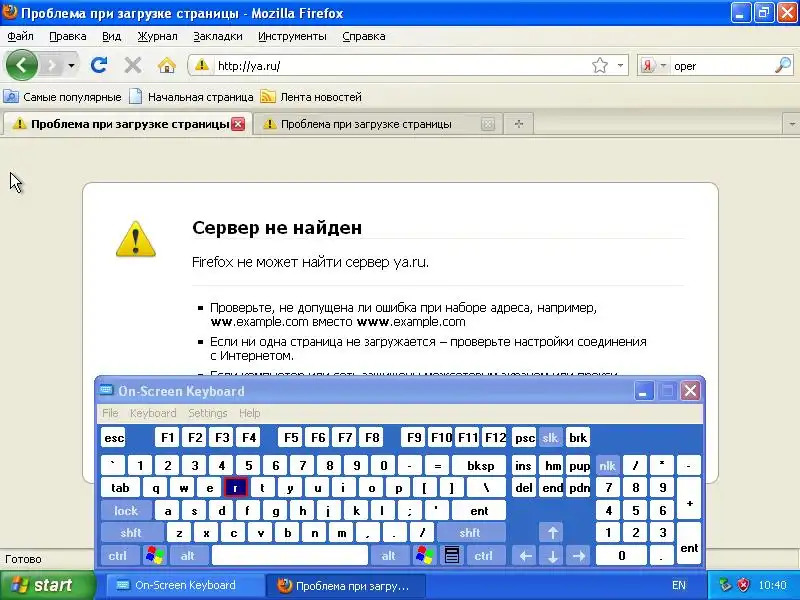
Task: Click the red shield tray icon
Action: (x=744, y=585)
